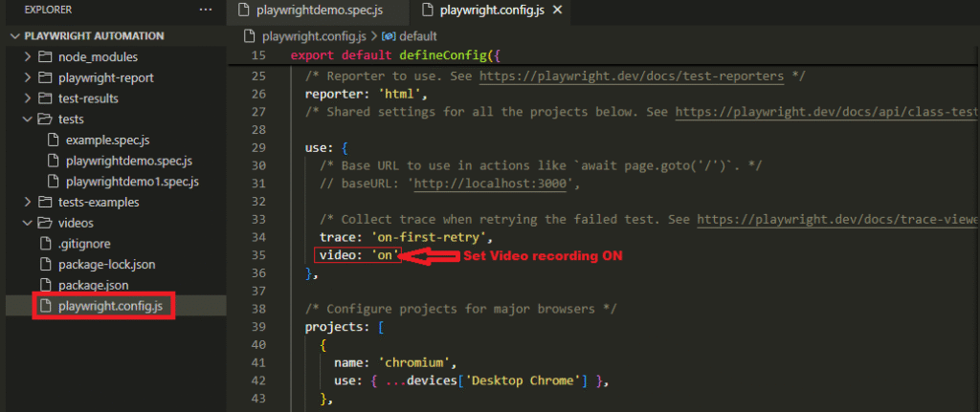Open package.json file
Viewport: 980px width, 412px height.
[93, 285]
